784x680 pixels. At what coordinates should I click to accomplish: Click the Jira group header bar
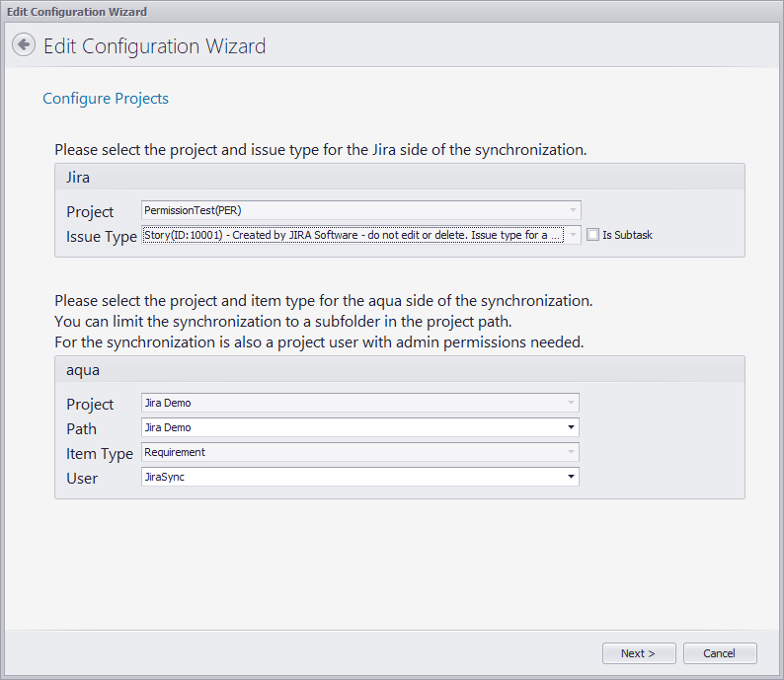point(399,178)
